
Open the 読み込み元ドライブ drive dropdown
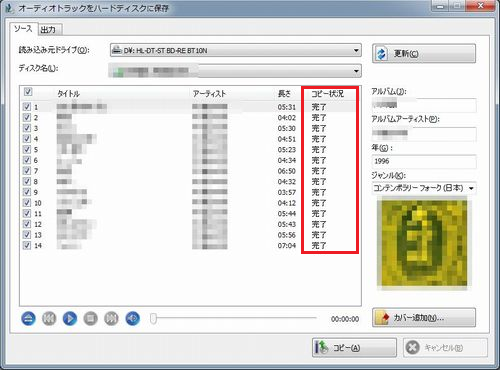tap(236, 51)
